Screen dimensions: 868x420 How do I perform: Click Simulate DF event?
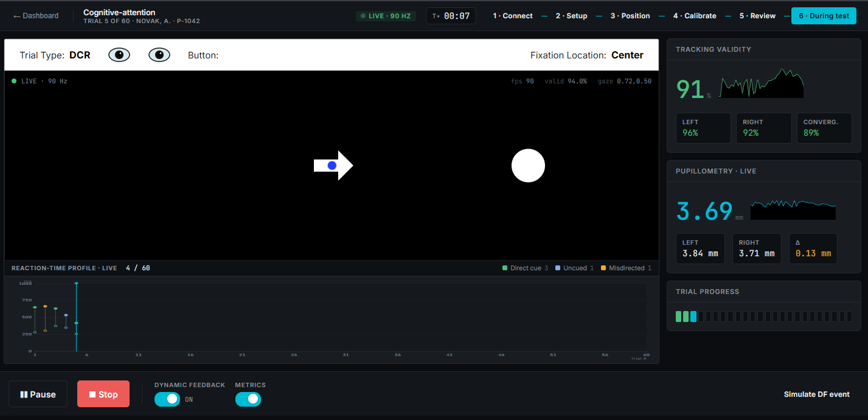click(817, 394)
